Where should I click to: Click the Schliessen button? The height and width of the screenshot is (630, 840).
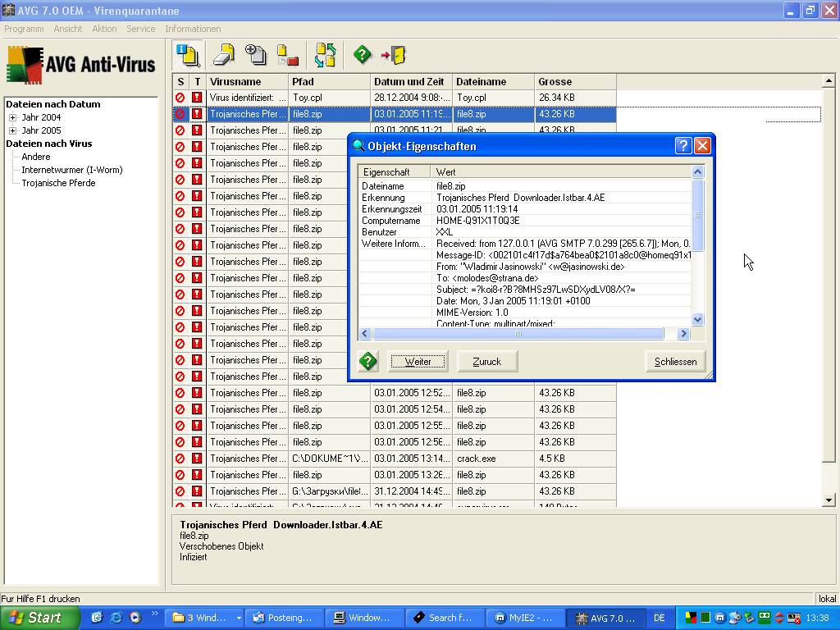676,362
